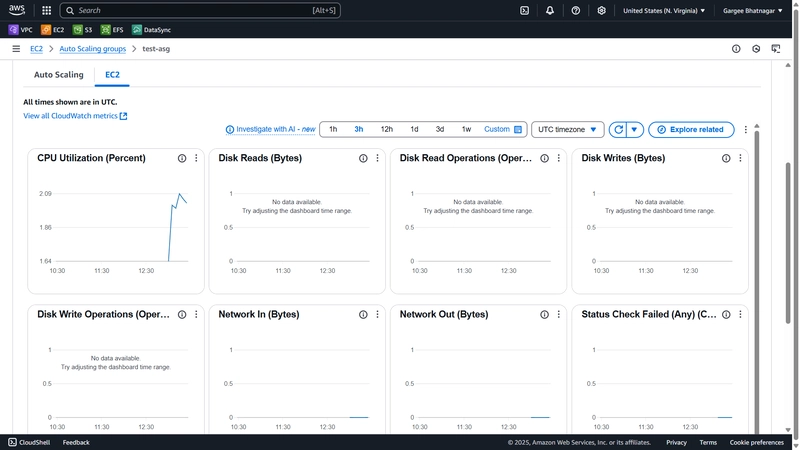Expand the refresh interval dropdown arrow
Image resolution: width=800 pixels, height=450 pixels.
click(x=634, y=130)
